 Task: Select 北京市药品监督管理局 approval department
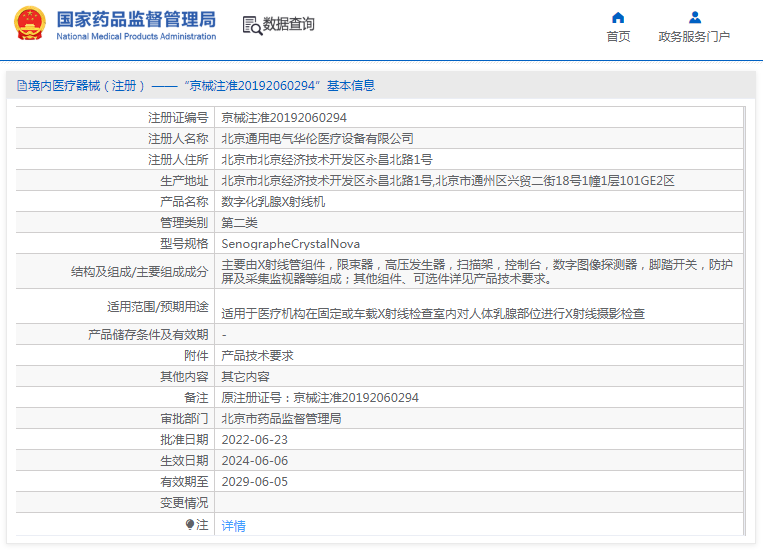[281, 418]
